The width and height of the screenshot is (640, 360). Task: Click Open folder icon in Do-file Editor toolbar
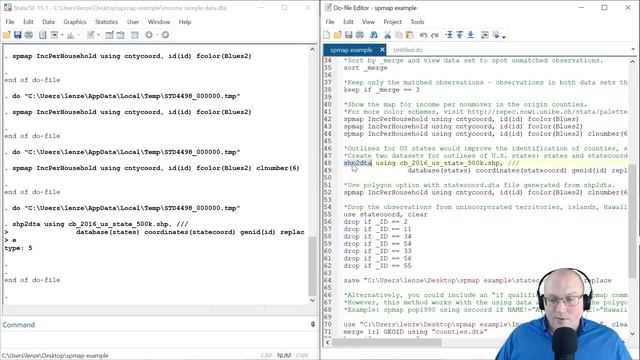[x=338, y=35]
